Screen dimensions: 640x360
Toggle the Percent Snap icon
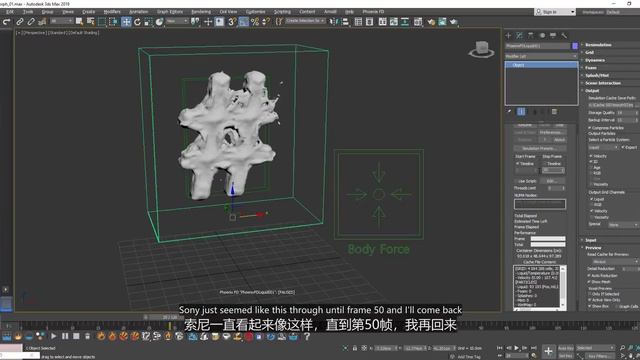(x=255, y=22)
